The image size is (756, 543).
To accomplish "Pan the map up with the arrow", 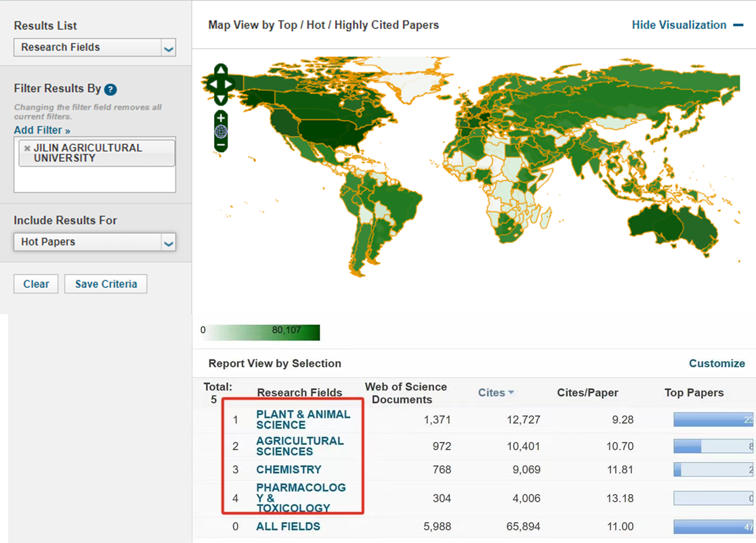I will 221,71.
